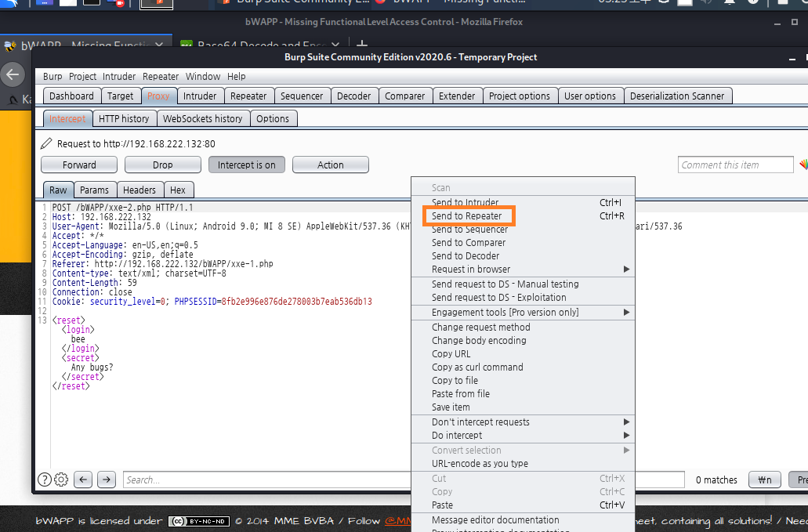Switch to the Dashboard tab
Screen dimensions: 808x532
71,96
